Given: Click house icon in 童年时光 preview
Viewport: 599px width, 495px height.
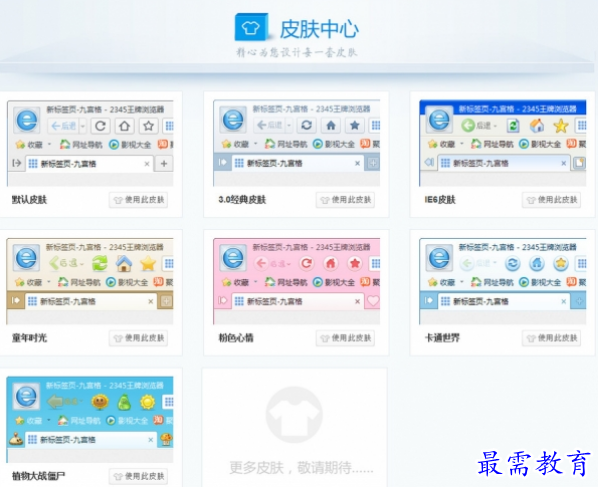Looking at the screenshot, I should click(x=124, y=263).
